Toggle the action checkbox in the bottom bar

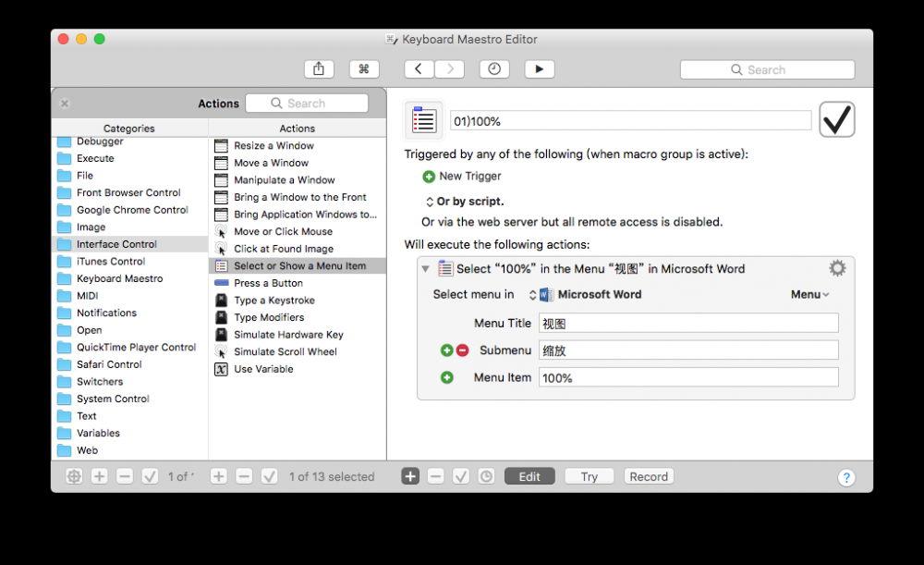[x=269, y=476]
